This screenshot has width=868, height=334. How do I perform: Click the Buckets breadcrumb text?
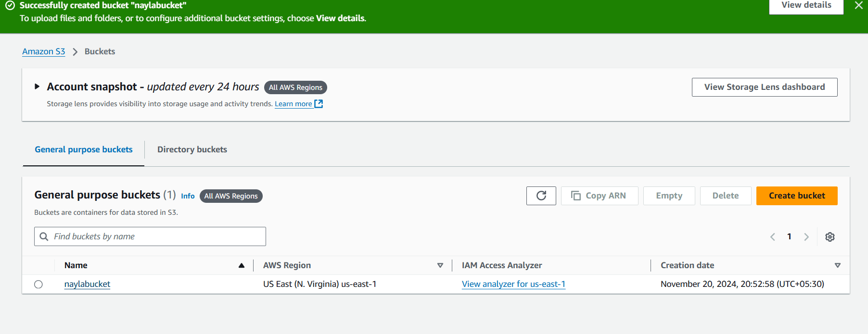[x=100, y=51]
